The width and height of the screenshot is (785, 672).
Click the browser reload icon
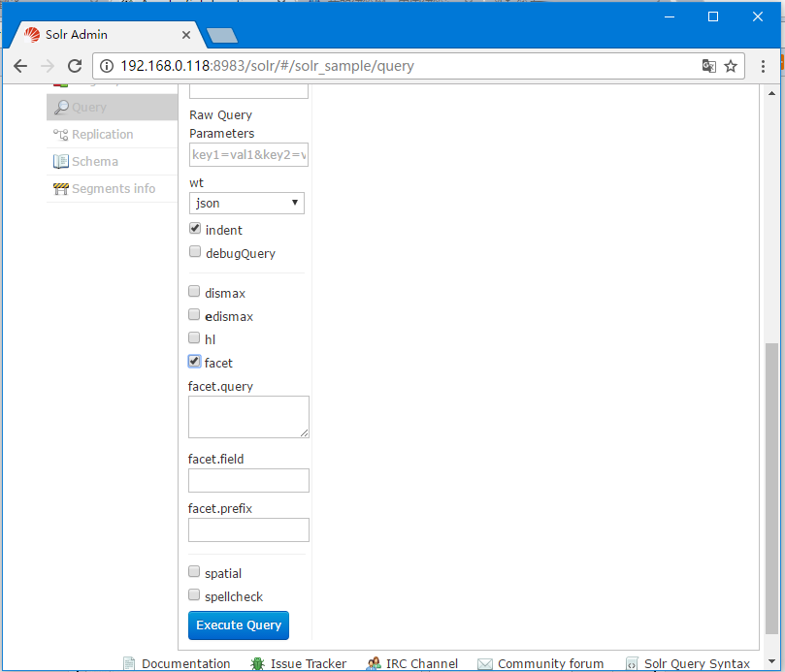(x=75, y=66)
